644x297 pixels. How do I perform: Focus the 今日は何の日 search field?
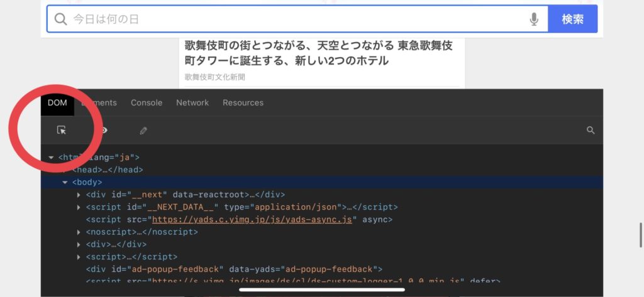coord(296,19)
